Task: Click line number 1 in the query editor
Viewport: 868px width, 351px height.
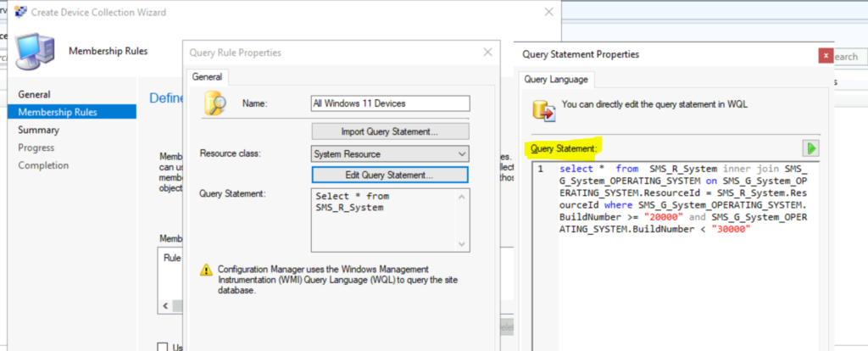Action: (x=541, y=169)
